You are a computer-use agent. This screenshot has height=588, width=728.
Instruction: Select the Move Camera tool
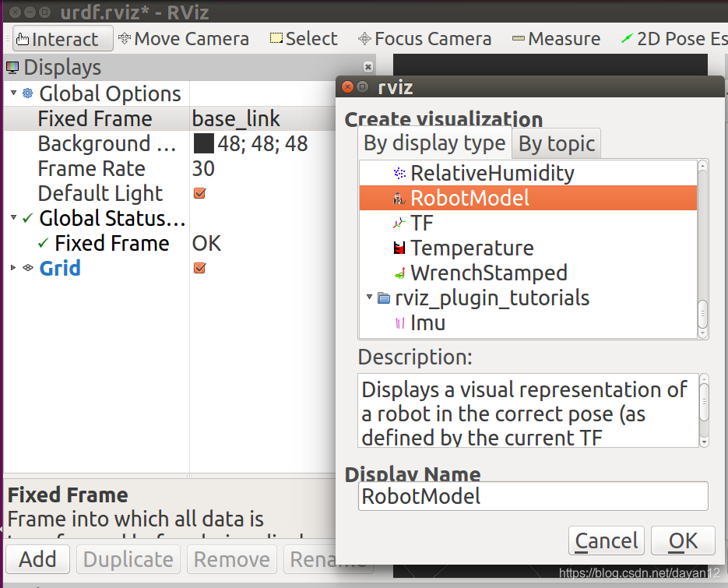tap(184, 39)
